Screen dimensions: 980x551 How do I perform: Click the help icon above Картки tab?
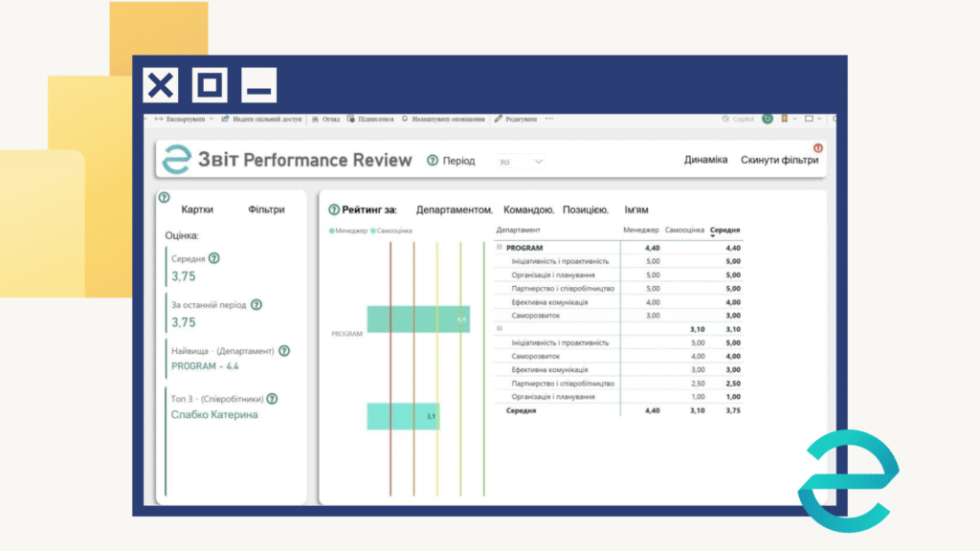pos(164,198)
